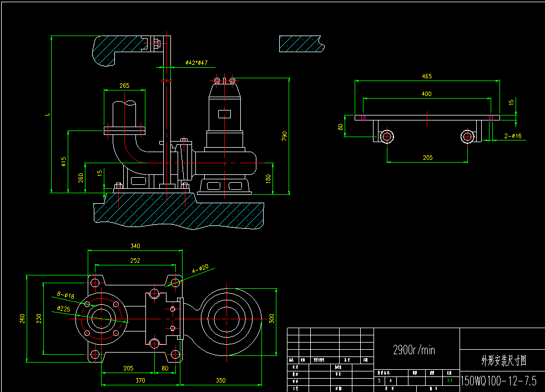Select the 350 dimension label
This screenshot has height=392, width=545.
click(221, 380)
